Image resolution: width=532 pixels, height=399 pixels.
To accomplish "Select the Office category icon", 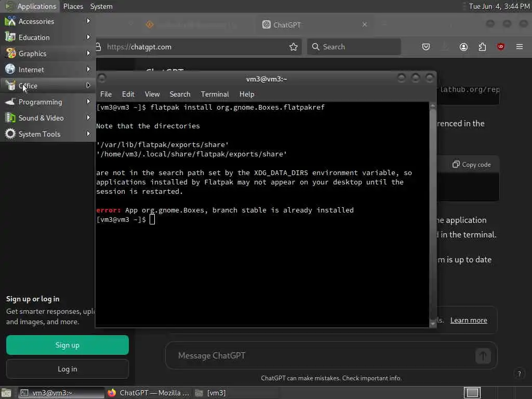I will pyautogui.click(x=10, y=86).
